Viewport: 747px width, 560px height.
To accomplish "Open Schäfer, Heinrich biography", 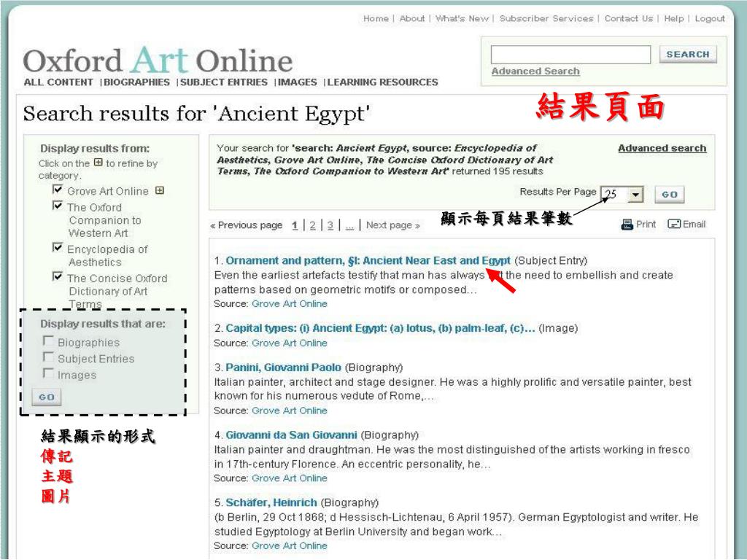I will pos(271,503).
